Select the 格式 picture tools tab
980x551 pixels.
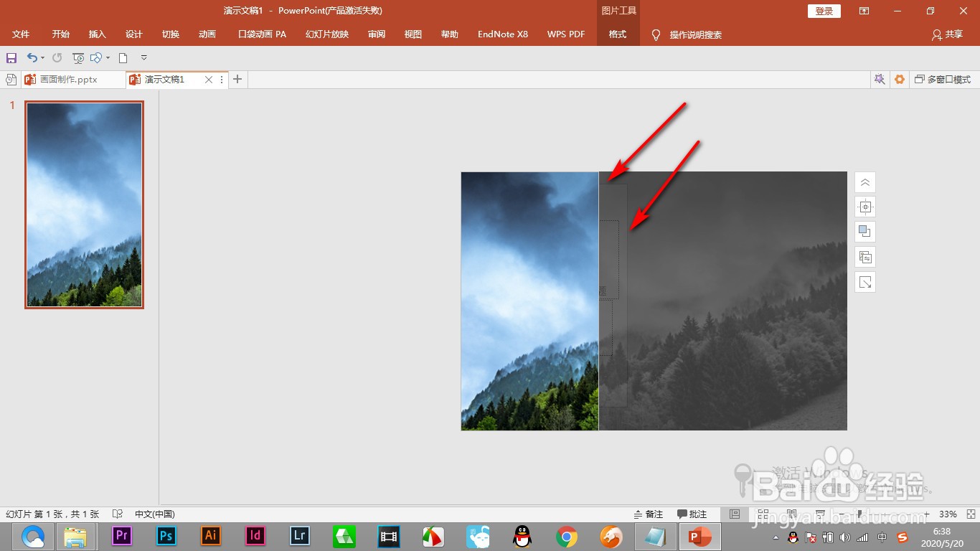tap(618, 34)
